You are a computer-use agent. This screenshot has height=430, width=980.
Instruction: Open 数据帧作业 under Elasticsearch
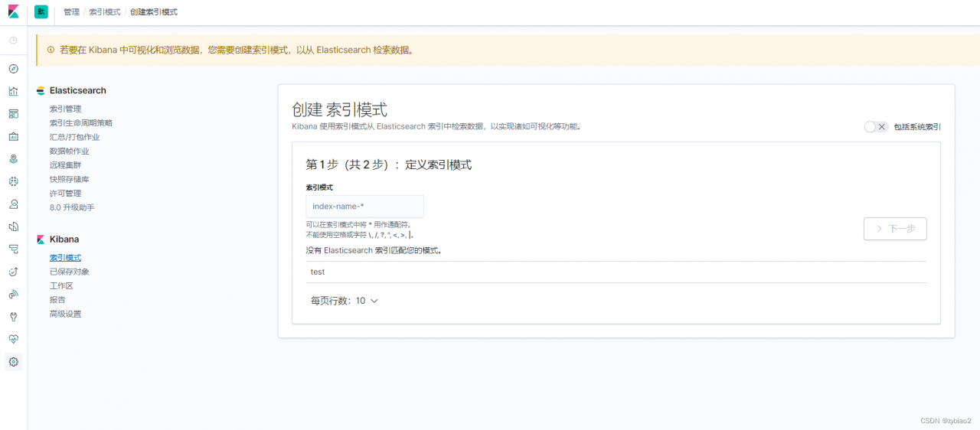pyautogui.click(x=70, y=151)
